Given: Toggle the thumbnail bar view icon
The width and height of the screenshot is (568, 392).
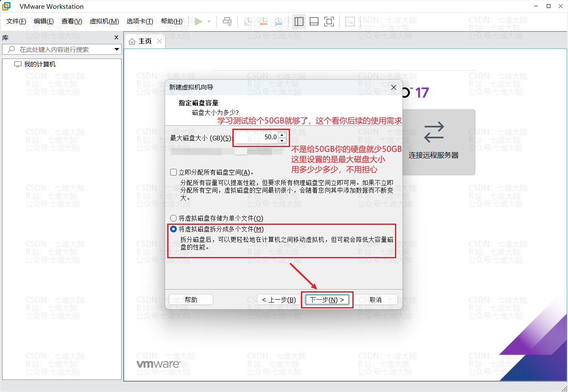Looking at the screenshot, I should coord(314,21).
